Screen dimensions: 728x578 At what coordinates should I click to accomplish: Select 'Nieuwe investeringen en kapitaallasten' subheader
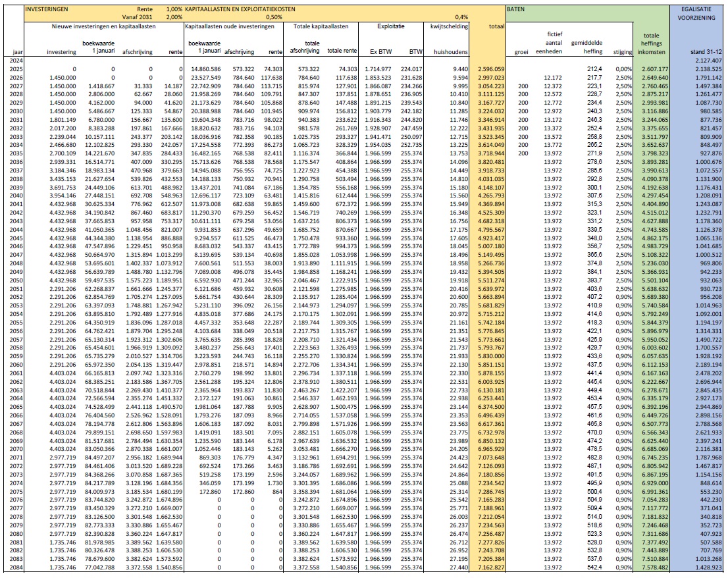(103, 26)
